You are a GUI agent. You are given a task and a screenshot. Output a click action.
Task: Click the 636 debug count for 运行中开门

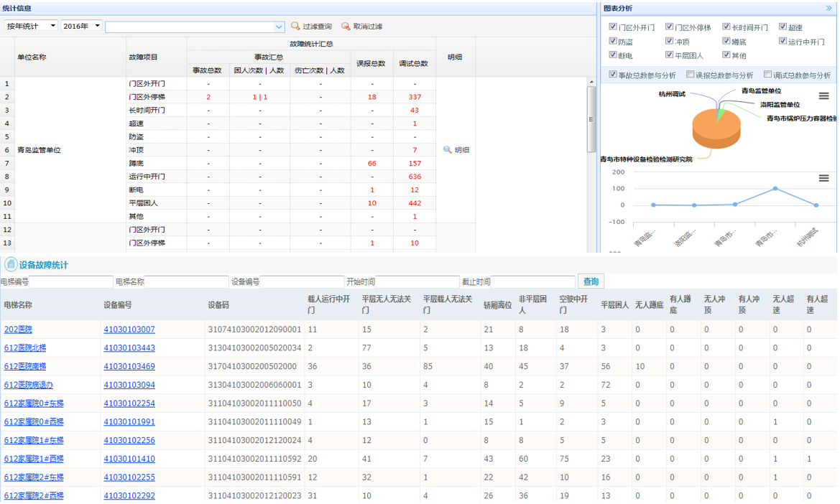tap(415, 177)
